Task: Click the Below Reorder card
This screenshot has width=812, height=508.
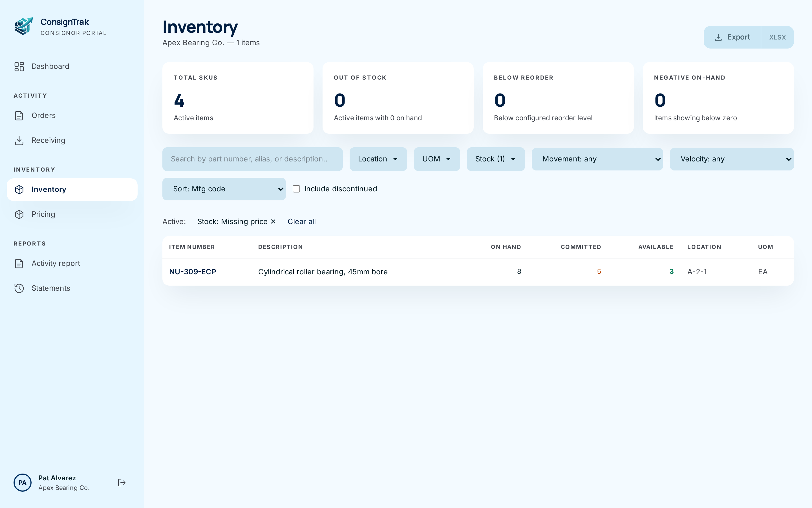Action: click(558, 98)
